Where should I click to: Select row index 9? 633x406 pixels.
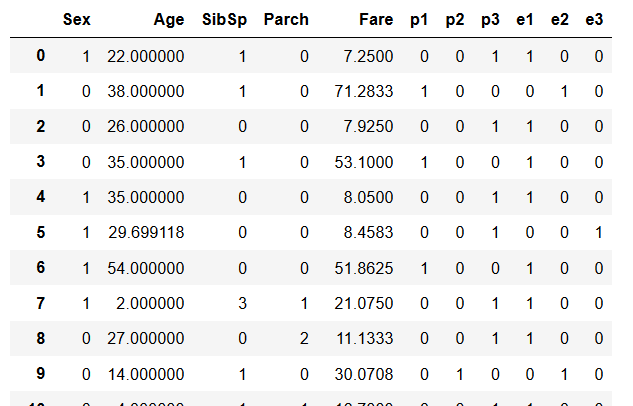pyautogui.click(x=40, y=373)
